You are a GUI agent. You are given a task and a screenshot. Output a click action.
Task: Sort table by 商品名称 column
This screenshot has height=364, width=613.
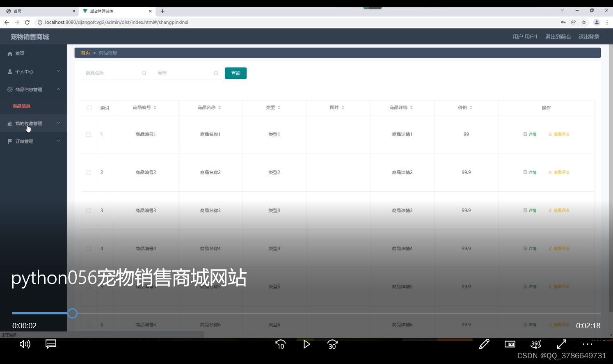point(220,108)
